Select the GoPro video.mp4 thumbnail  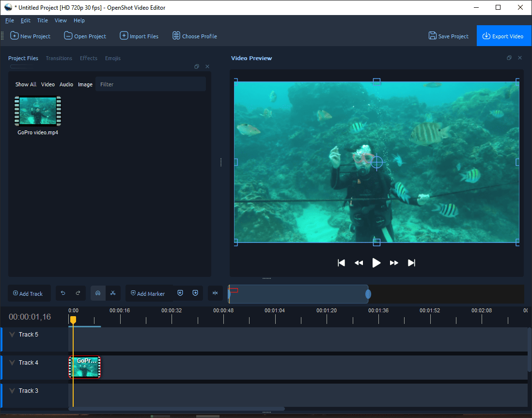[x=37, y=111]
